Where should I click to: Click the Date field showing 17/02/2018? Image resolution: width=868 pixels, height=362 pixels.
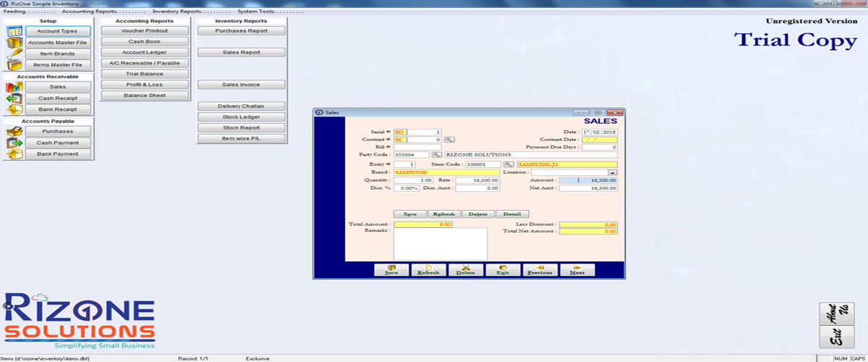coord(600,132)
